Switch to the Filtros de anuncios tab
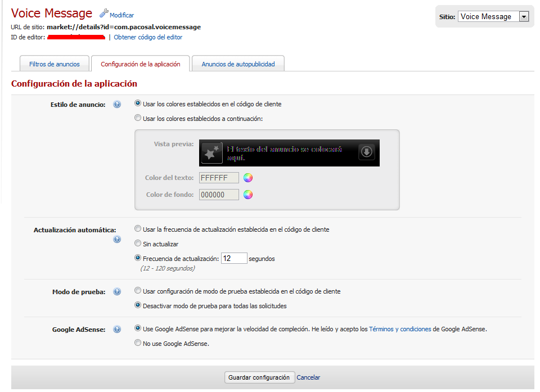The height and width of the screenshot is (392, 540). [55, 64]
